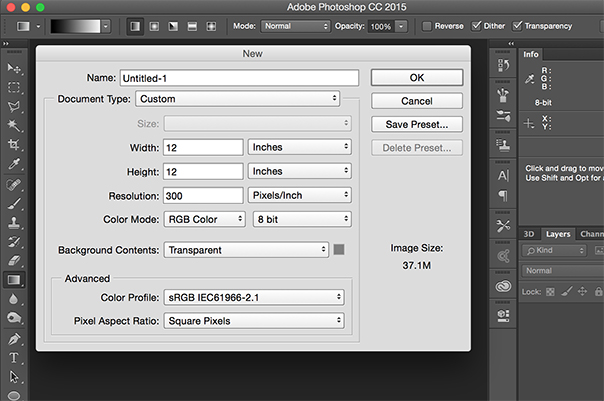Open the Pixel Aspect Ratio dropdown
The height and width of the screenshot is (401, 604).
click(254, 321)
